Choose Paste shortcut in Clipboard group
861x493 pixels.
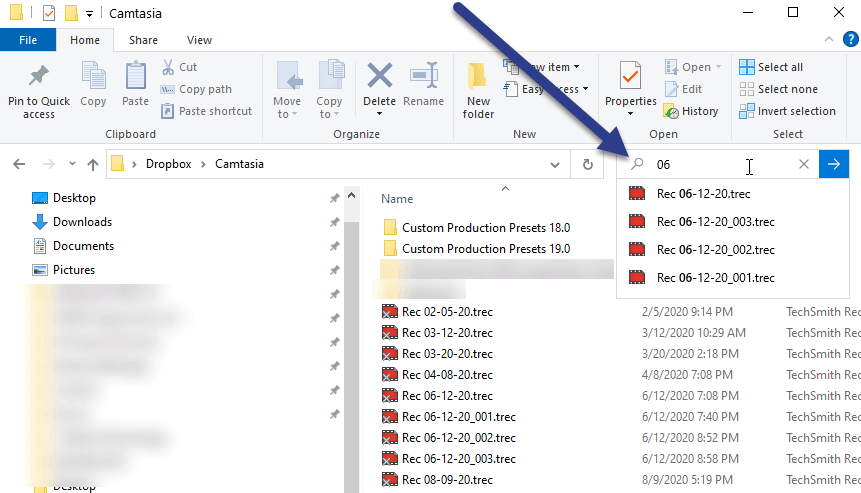click(206, 111)
